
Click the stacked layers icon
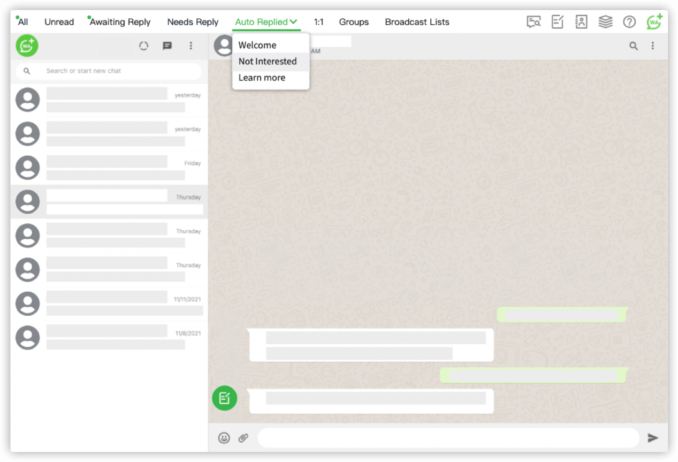pos(605,22)
